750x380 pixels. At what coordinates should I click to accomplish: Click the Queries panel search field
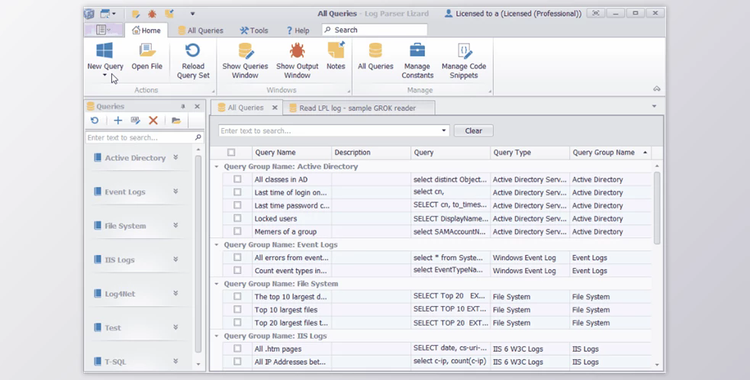point(144,137)
